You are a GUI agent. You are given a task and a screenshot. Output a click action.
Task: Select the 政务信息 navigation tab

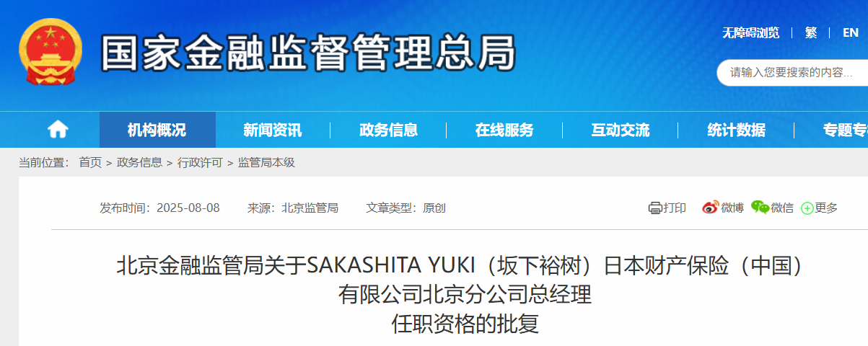[x=389, y=130]
